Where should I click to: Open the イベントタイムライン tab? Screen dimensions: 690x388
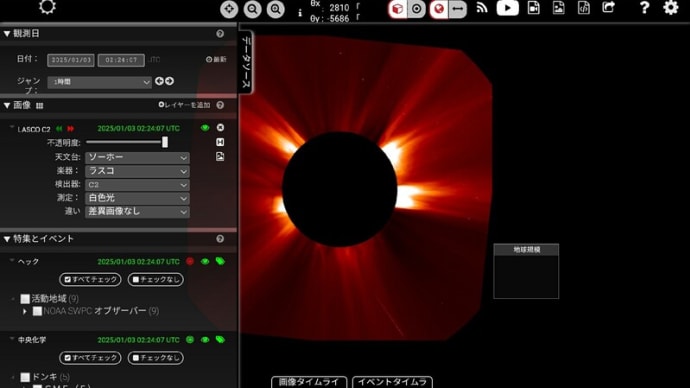click(393, 382)
